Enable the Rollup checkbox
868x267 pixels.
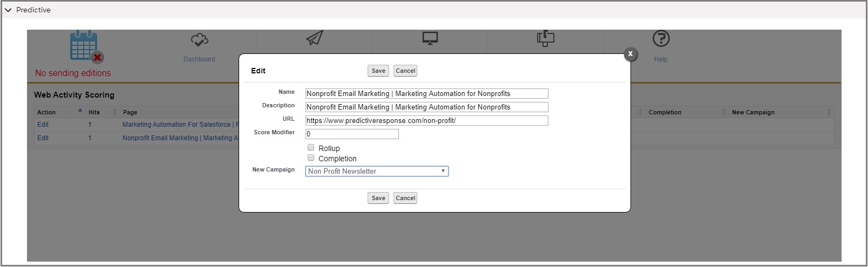coord(311,147)
